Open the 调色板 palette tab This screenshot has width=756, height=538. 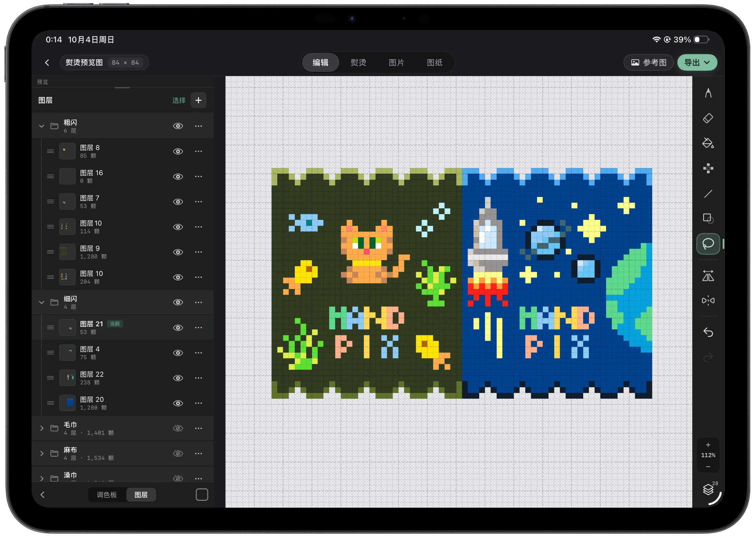pyautogui.click(x=107, y=494)
